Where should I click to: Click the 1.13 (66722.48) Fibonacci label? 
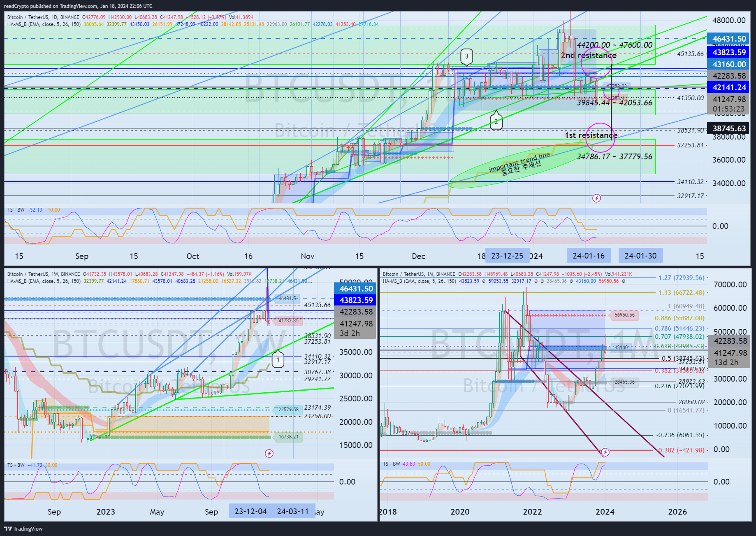tap(681, 293)
